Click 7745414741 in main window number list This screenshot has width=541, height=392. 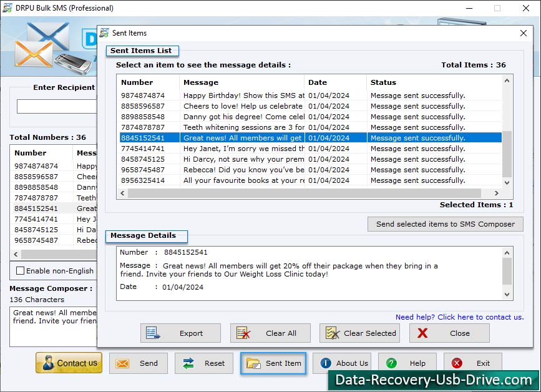tap(36, 219)
